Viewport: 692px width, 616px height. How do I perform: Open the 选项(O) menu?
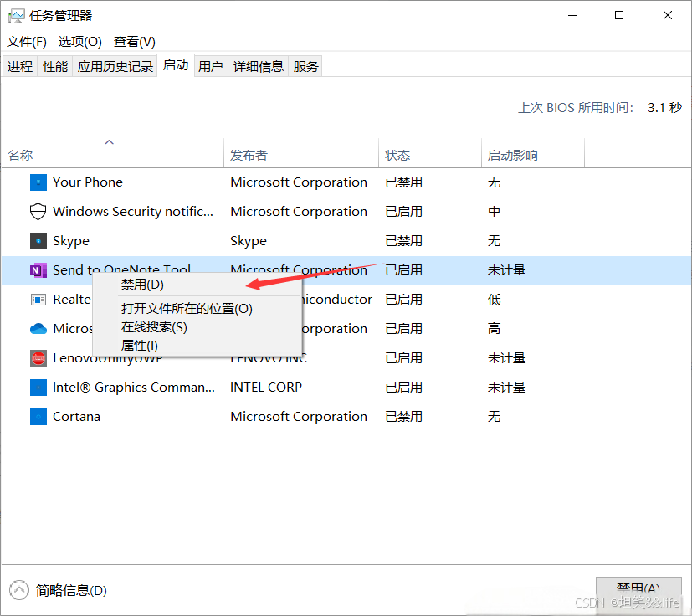[x=79, y=42]
